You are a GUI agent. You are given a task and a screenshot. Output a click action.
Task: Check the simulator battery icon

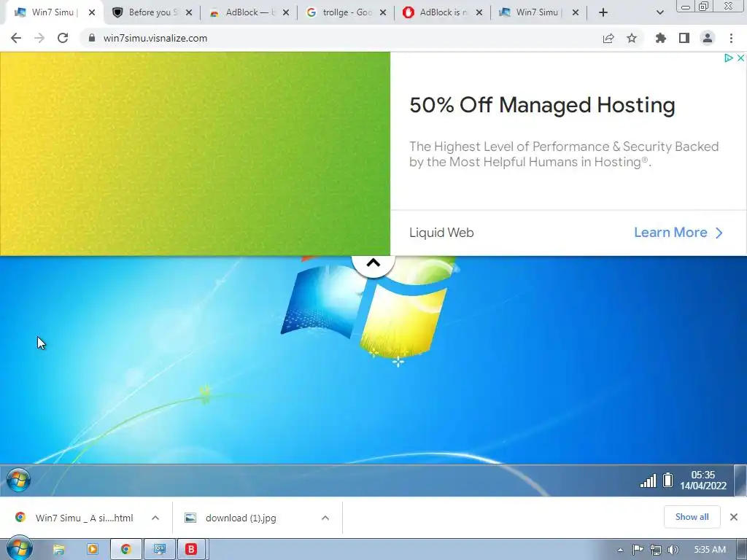[x=668, y=480]
